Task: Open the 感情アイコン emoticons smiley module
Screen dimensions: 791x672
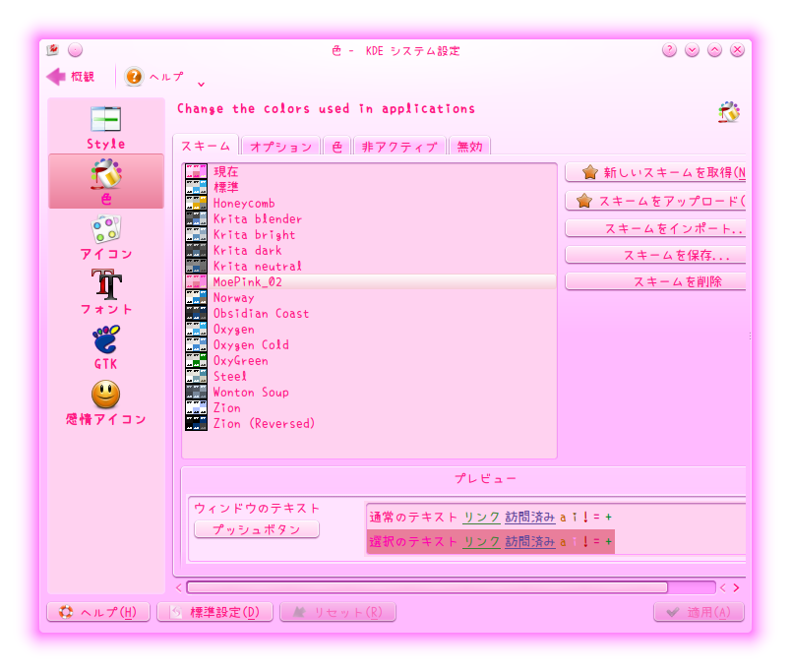Action: (106, 402)
